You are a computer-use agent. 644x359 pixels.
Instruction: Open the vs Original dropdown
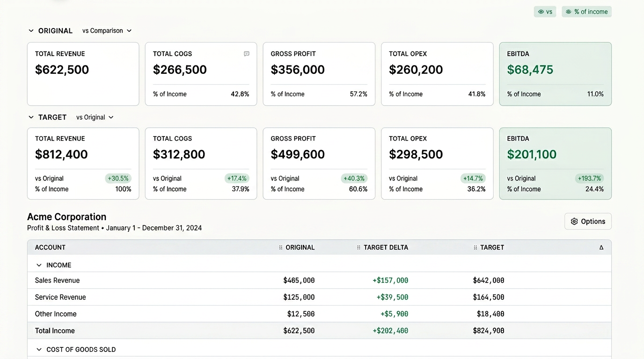point(95,117)
